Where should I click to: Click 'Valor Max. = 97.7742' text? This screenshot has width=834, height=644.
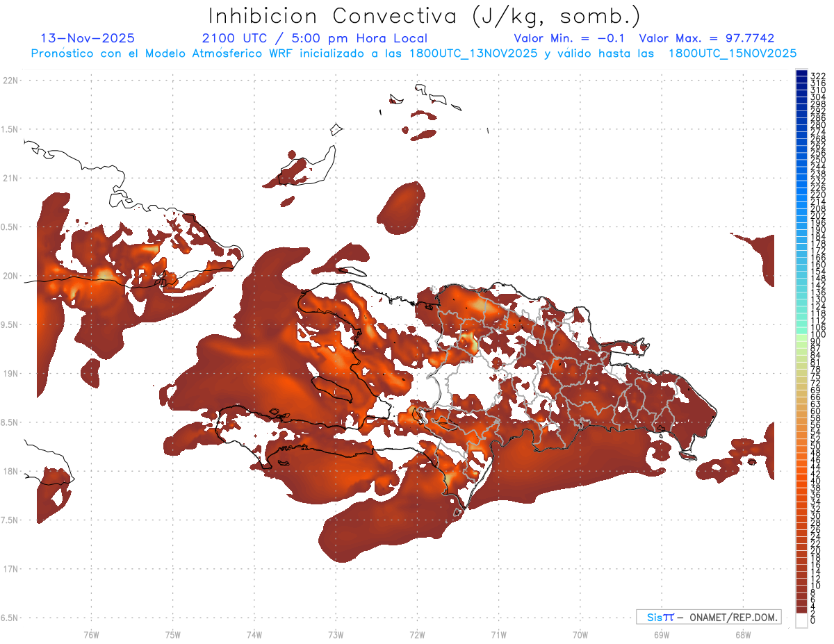[x=707, y=38]
